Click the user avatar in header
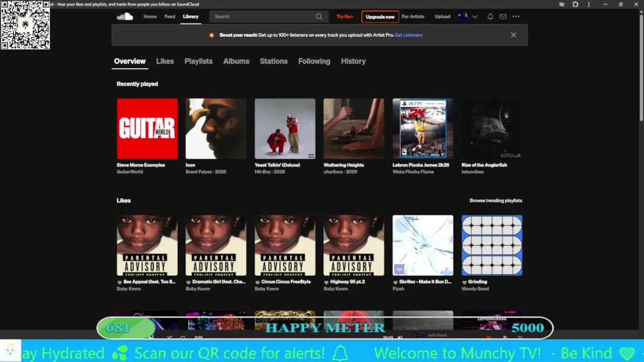 tap(463, 17)
